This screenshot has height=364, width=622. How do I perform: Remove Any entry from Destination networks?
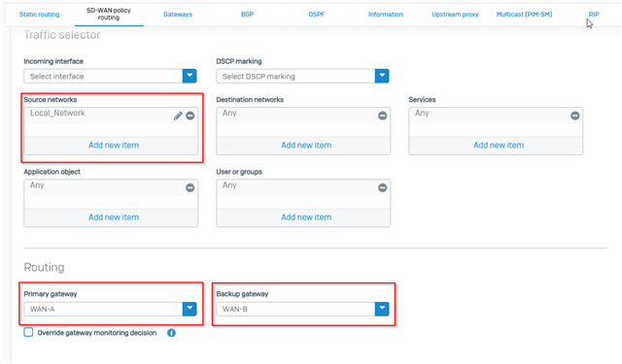(x=382, y=116)
